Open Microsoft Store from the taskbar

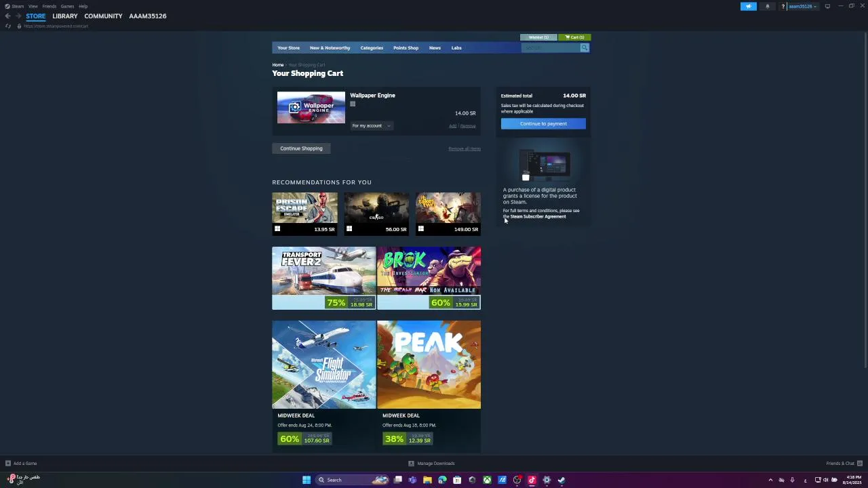tap(457, 480)
